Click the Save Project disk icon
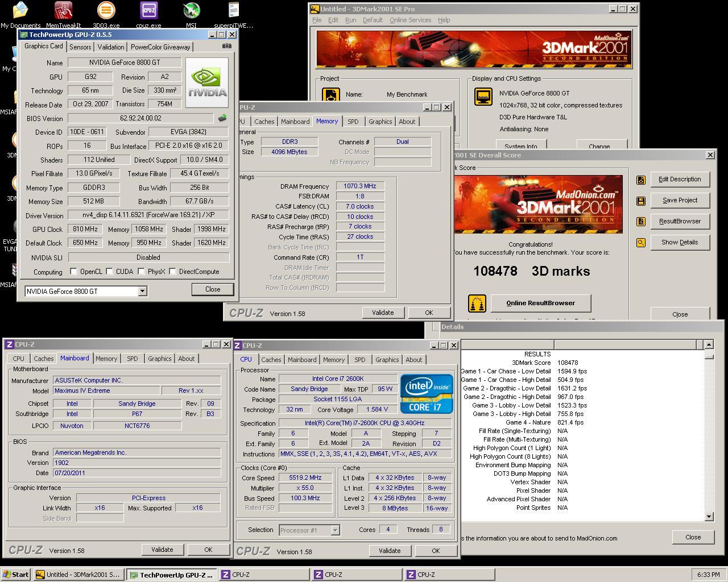728x582 pixels. tap(641, 201)
